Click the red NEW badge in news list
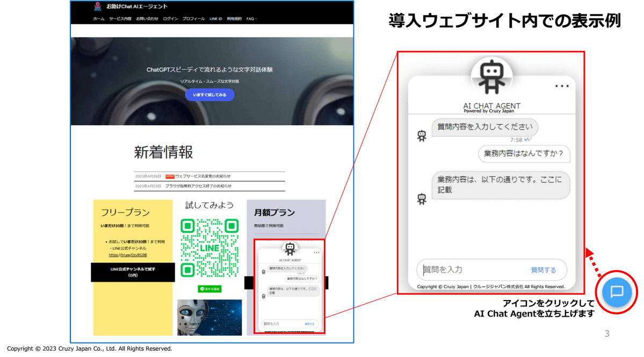The image size is (644, 357). tap(170, 176)
